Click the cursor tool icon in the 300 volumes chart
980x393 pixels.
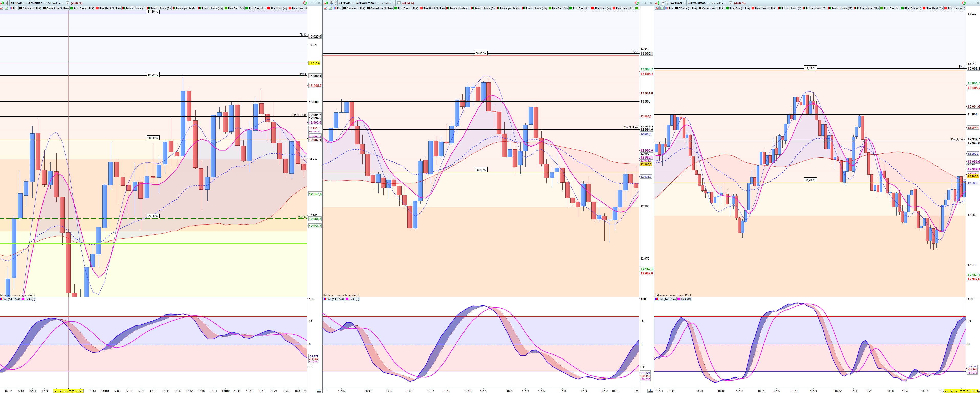click(667, 3)
